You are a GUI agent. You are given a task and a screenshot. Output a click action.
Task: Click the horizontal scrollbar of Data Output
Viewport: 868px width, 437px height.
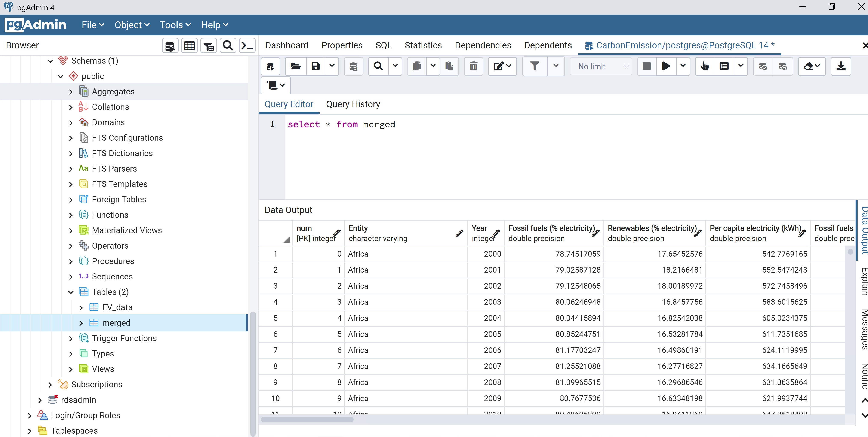tap(307, 419)
